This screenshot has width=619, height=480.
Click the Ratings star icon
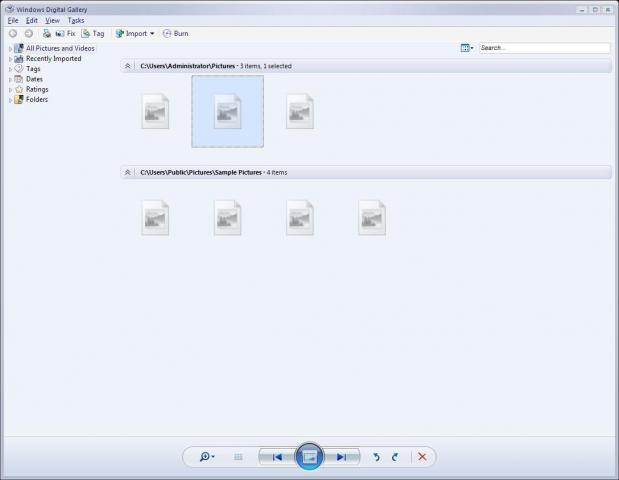click(19, 89)
